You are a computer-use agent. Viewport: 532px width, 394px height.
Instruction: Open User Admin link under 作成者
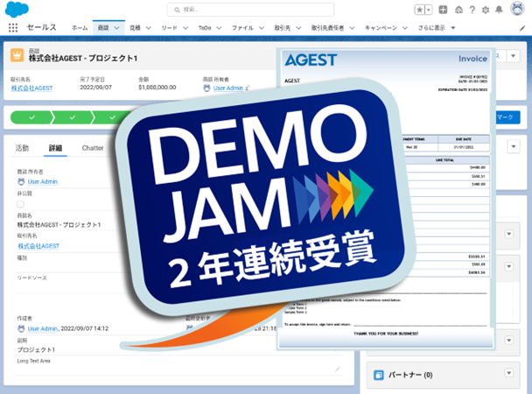[x=42, y=328]
